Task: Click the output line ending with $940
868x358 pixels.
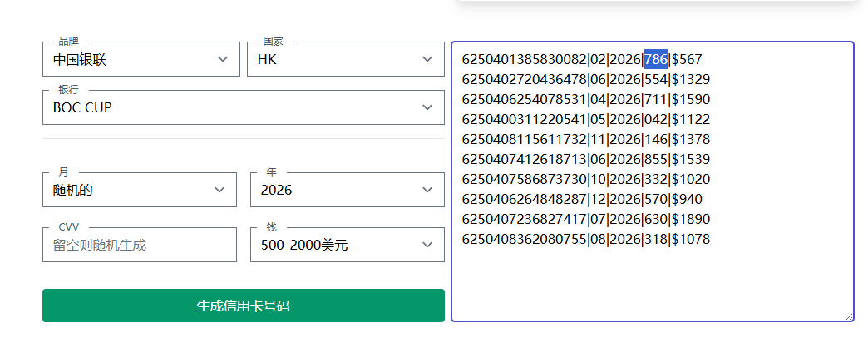Action: [582, 199]
